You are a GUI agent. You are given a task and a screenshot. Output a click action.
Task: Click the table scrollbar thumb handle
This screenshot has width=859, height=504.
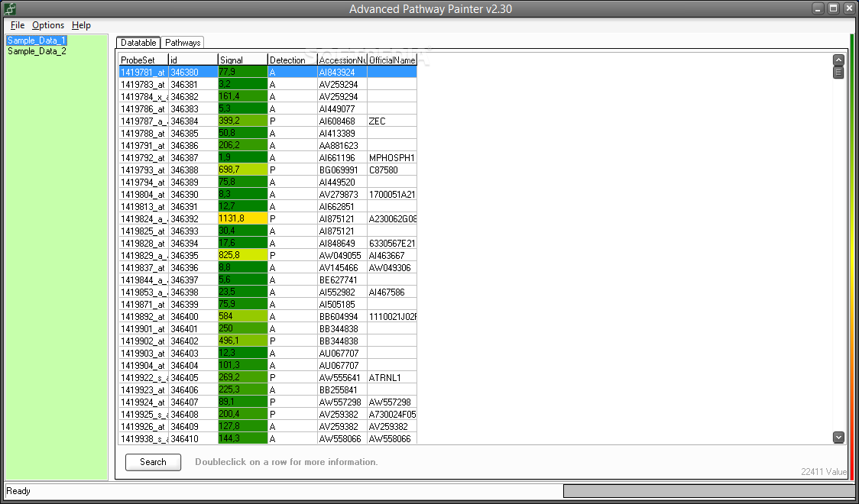838,73
